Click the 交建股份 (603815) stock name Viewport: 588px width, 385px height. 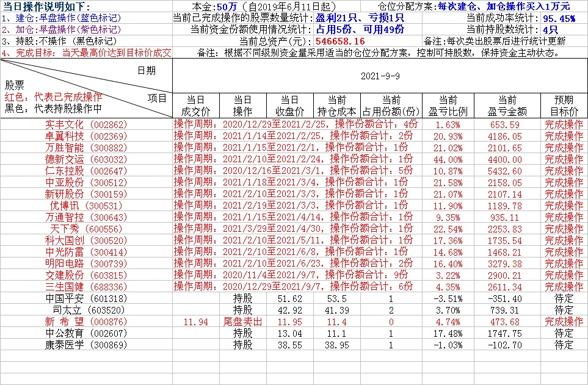click(x=86, y=276)
